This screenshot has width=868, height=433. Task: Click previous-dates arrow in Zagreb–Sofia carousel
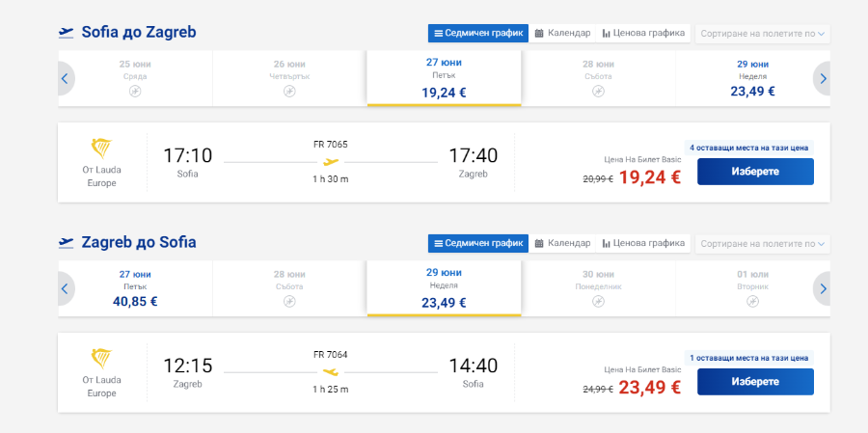coord(65,287)
